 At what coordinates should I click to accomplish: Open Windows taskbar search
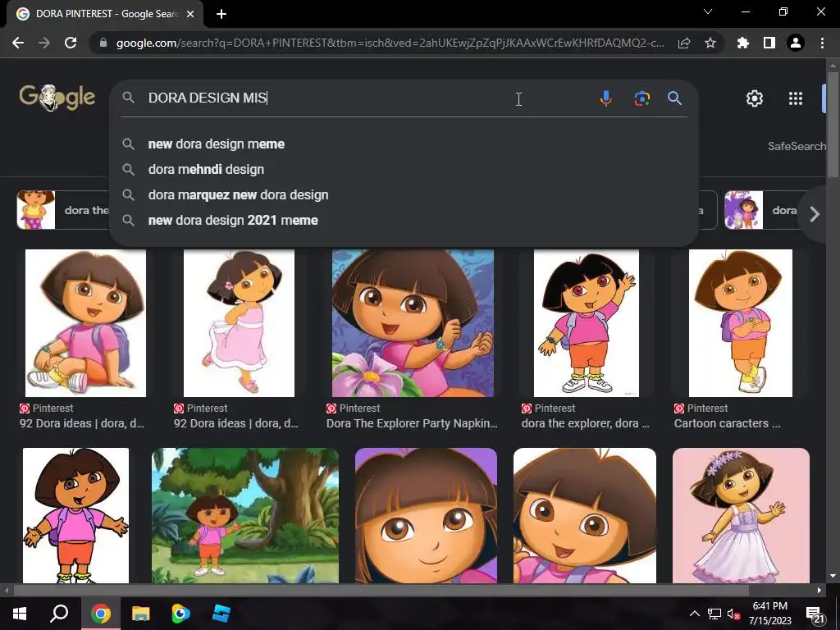pos(59,614)
